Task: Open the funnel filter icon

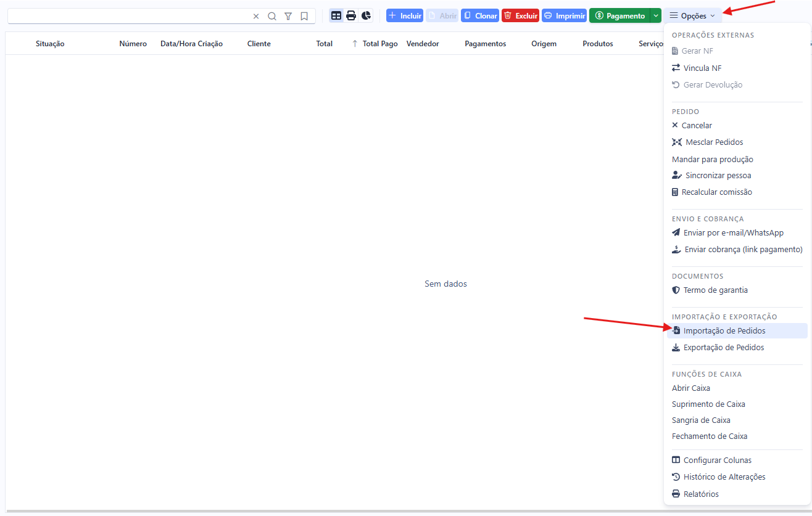Action: (x=288, y=16)
